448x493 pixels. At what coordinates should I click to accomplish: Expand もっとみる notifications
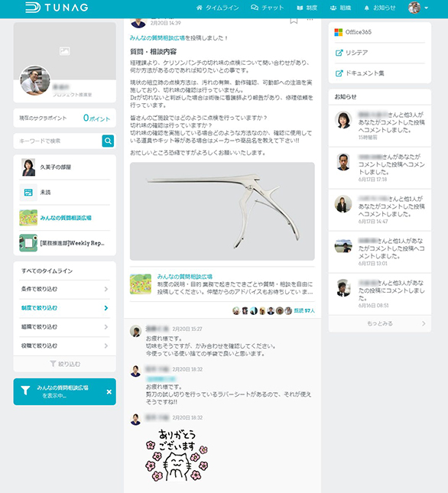pos(380,323)
